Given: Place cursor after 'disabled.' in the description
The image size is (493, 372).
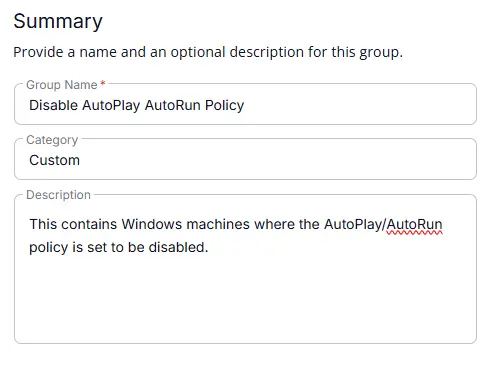Looking at the screenshot, I should tap(208, 247).
